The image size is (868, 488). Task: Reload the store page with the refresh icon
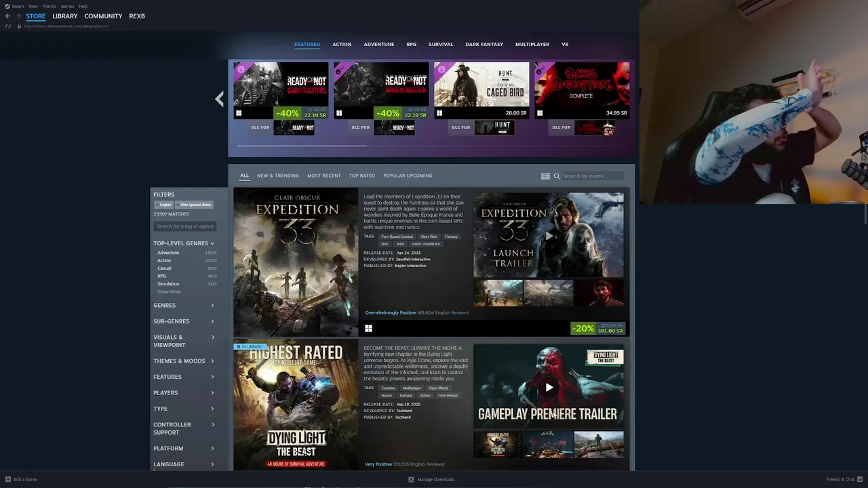pyautogui.click(x=8, y=26)
